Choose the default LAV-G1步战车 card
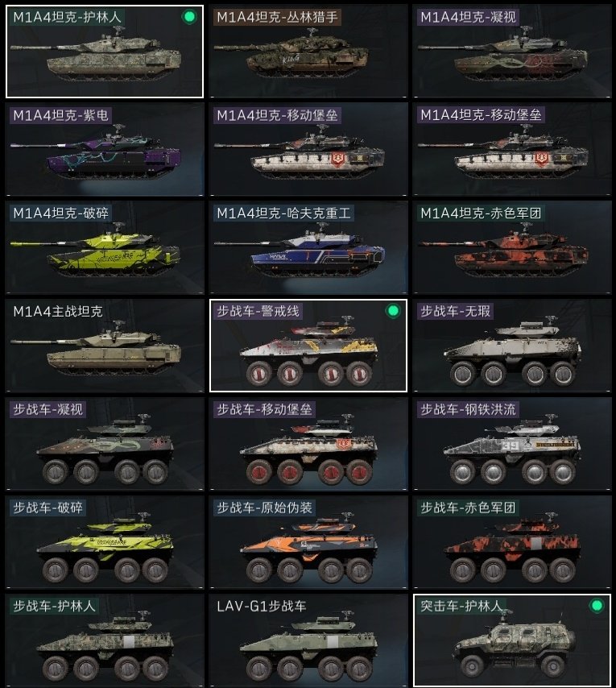This screenshot has width=616, height=688. tap(308, 640)
